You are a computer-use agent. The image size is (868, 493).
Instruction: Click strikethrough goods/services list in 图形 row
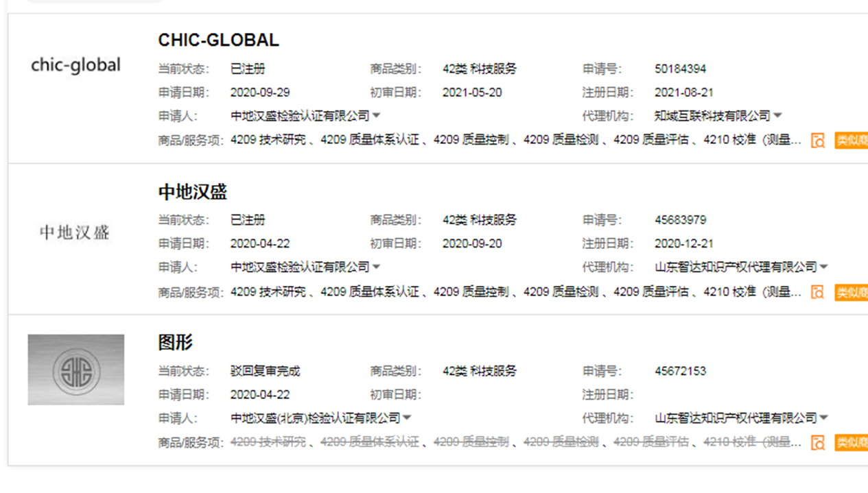(x=515, y=442)
